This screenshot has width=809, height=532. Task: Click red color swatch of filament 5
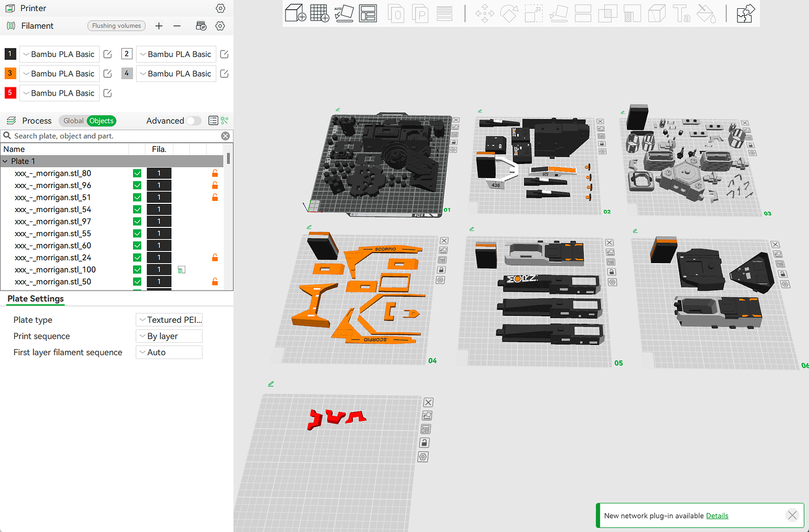10,93
